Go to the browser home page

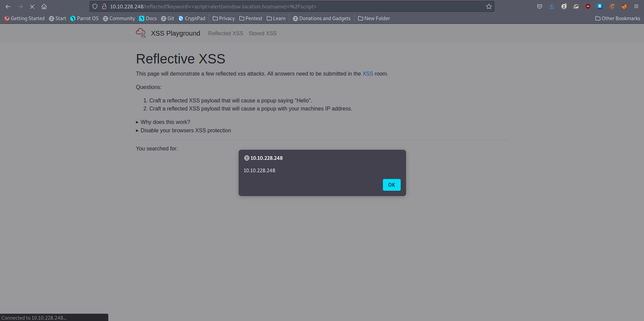44,6
